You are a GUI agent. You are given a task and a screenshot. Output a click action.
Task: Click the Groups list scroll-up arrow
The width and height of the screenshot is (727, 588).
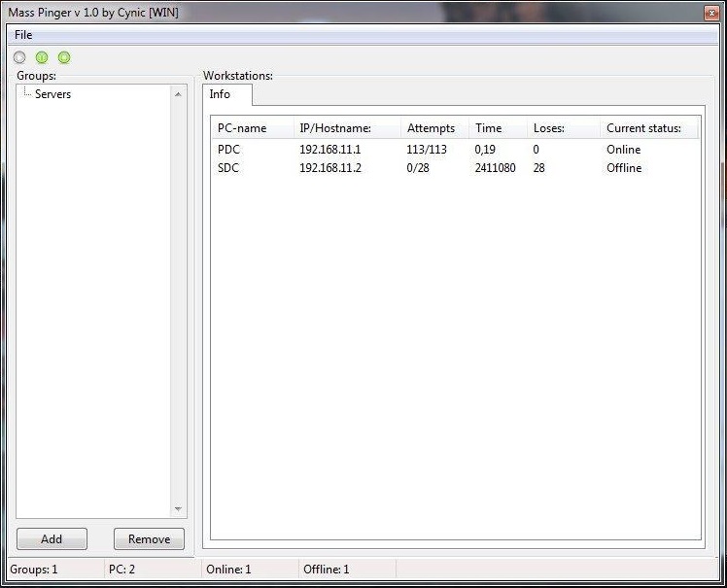[178, 94]
